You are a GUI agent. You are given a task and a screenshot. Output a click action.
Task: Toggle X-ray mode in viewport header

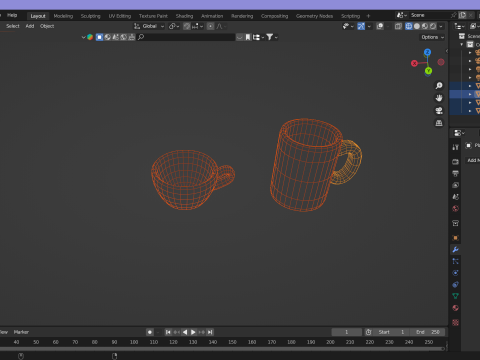[x=398, y=26]
